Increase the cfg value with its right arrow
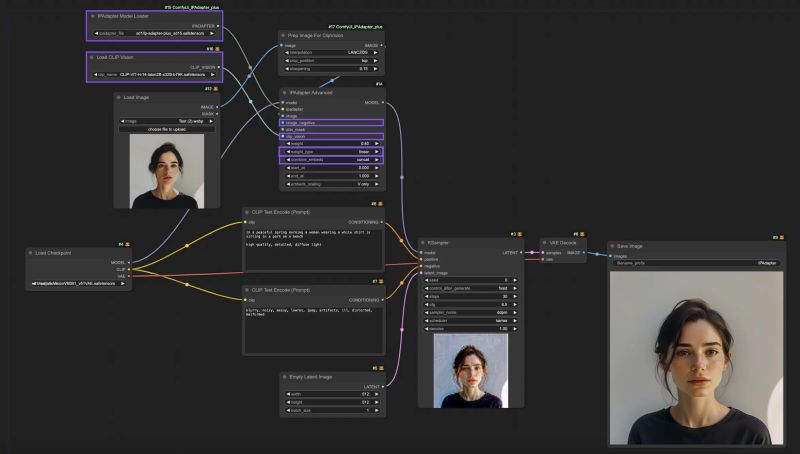The height and width of the screenshot is (454, 800). [515, 305]
